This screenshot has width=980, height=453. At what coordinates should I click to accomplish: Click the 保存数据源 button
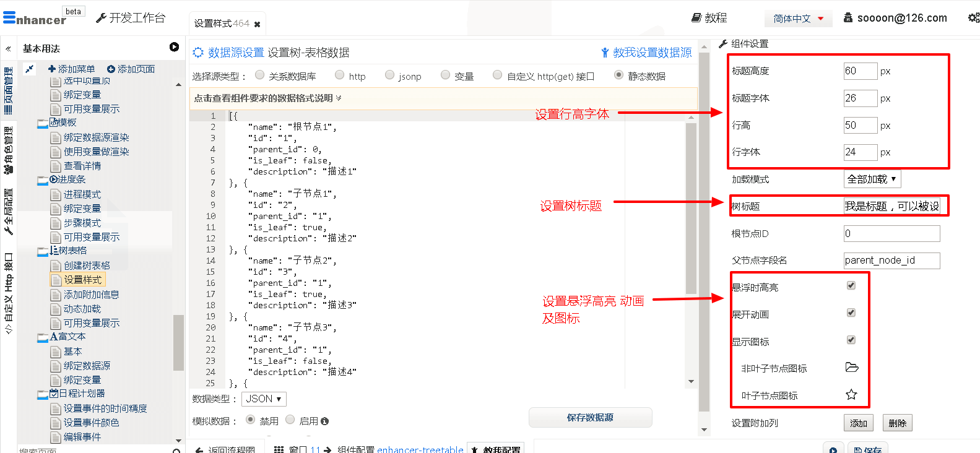(x=590, y=418)
